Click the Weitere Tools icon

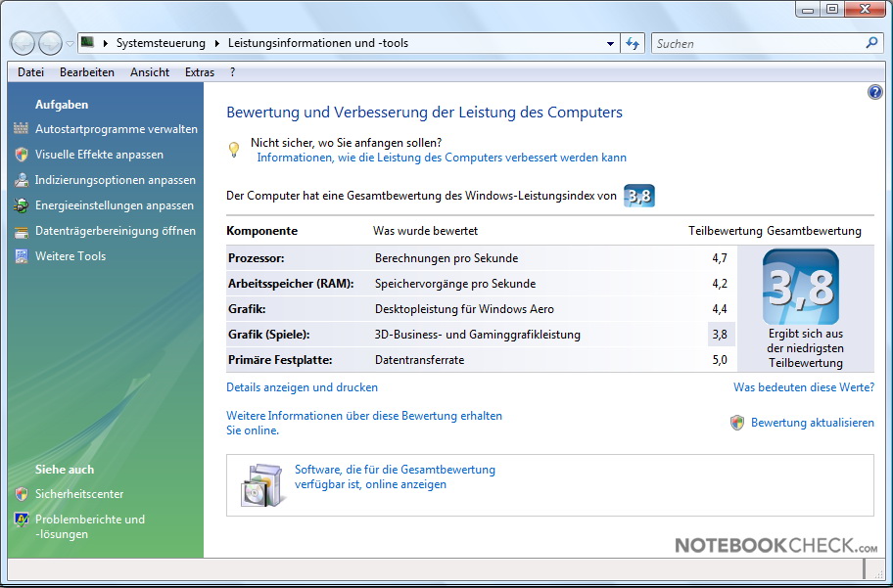22,256
